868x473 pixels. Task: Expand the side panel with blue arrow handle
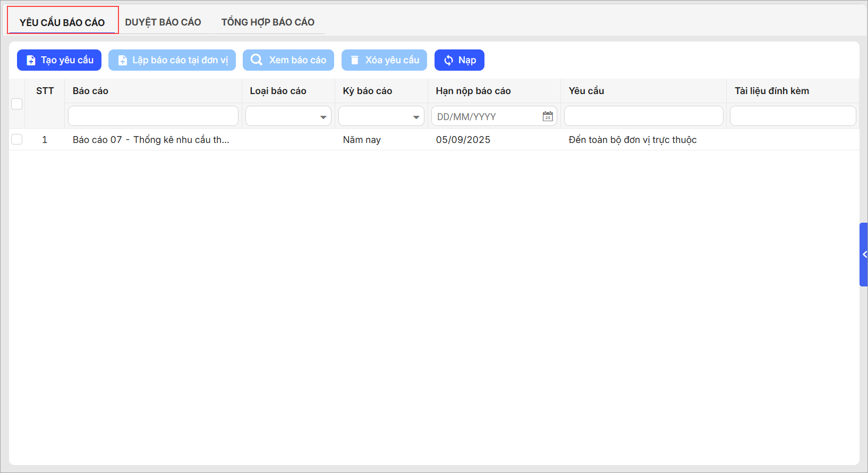coord(864,255)
